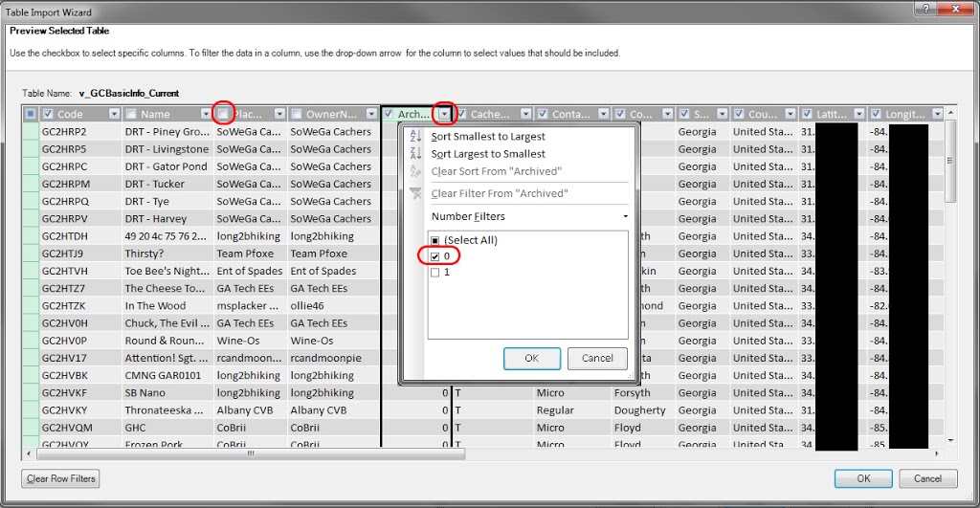
Task: Click the select-all table icon in header corner
Action: pos(31,114)
